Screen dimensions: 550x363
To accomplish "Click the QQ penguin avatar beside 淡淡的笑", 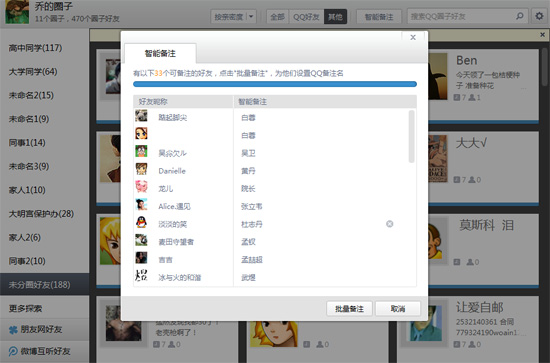I will point(141,222).
